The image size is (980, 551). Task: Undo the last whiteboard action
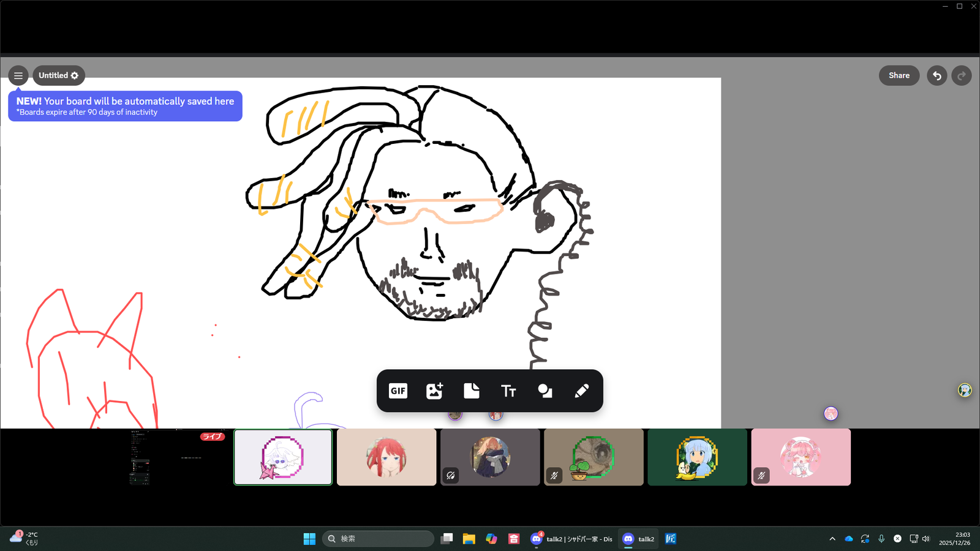[937, 76]
